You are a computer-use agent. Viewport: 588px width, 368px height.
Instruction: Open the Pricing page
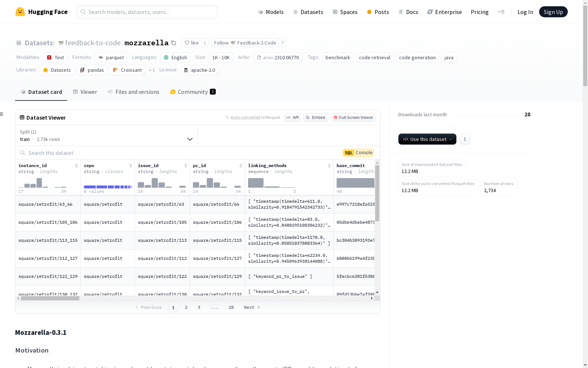click(x=480, y=12)
